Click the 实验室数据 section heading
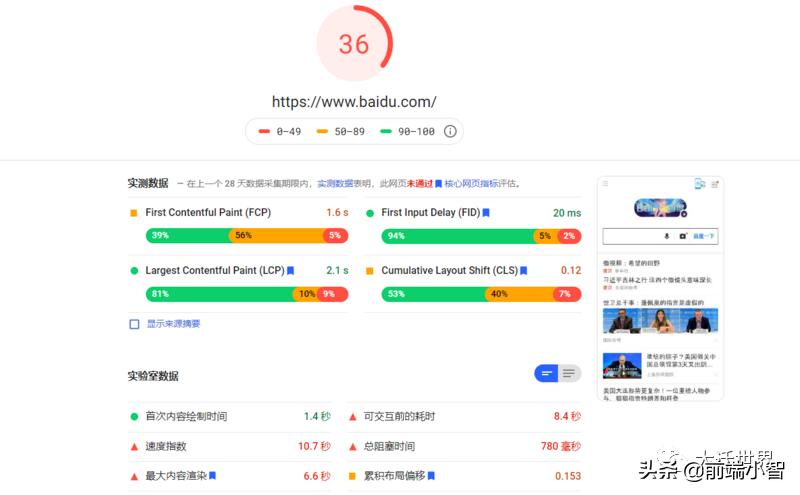The image size is (800, 495). (x=153, y=376)
